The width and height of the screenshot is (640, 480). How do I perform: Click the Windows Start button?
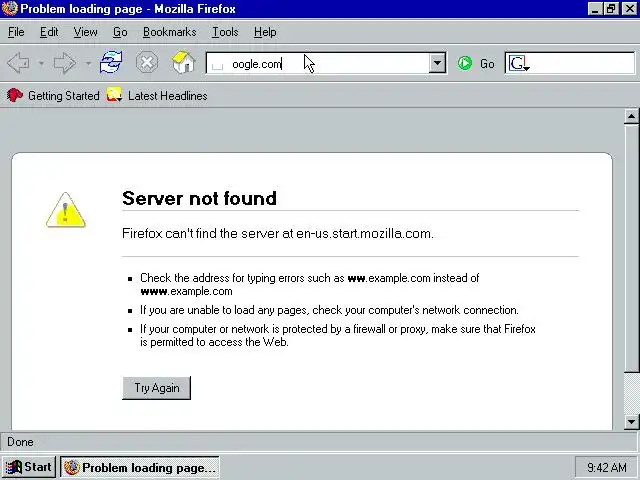[29, 467]
